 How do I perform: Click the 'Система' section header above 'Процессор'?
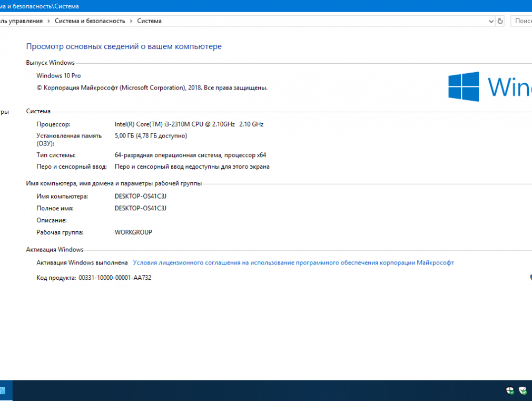click(38, 111)
